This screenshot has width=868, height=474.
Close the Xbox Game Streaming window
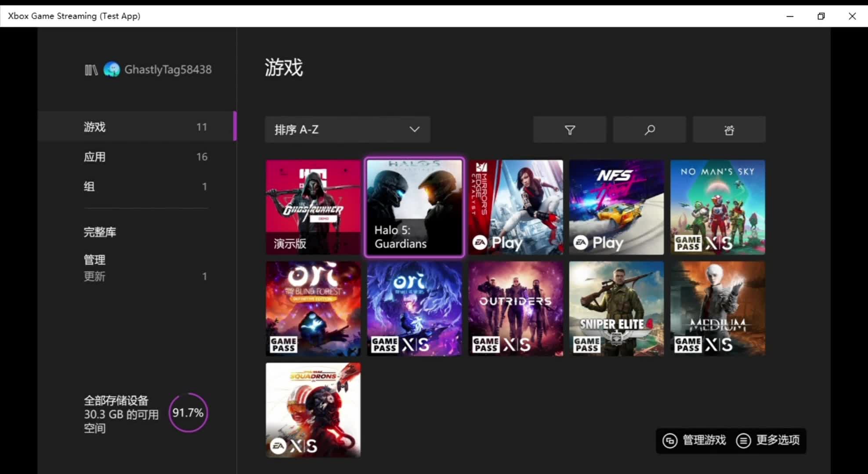[852, 16]
